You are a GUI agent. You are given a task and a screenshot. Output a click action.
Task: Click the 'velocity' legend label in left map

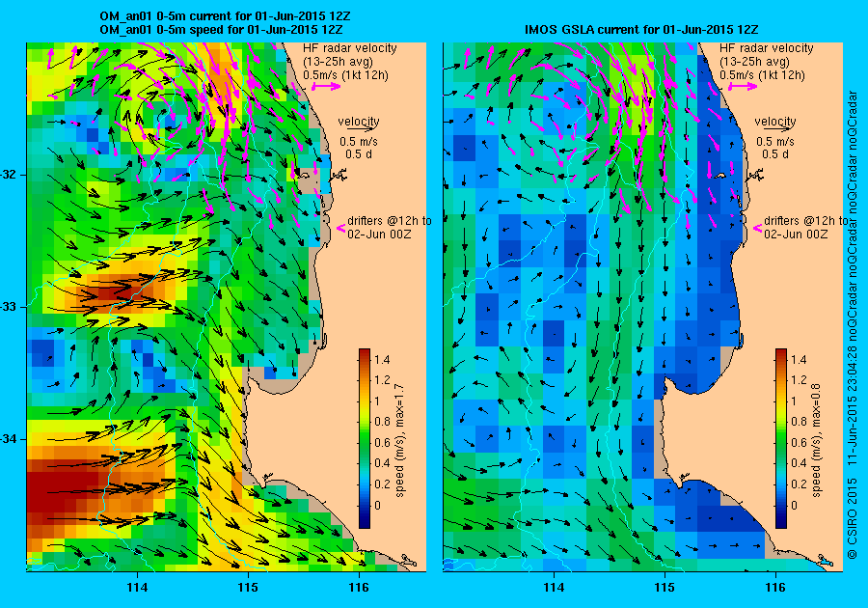point(359,121)
